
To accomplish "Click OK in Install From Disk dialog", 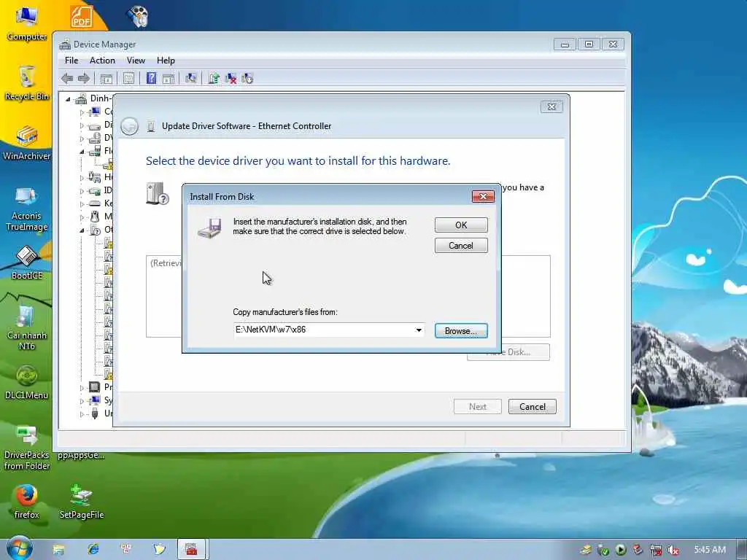I will 461,225.
